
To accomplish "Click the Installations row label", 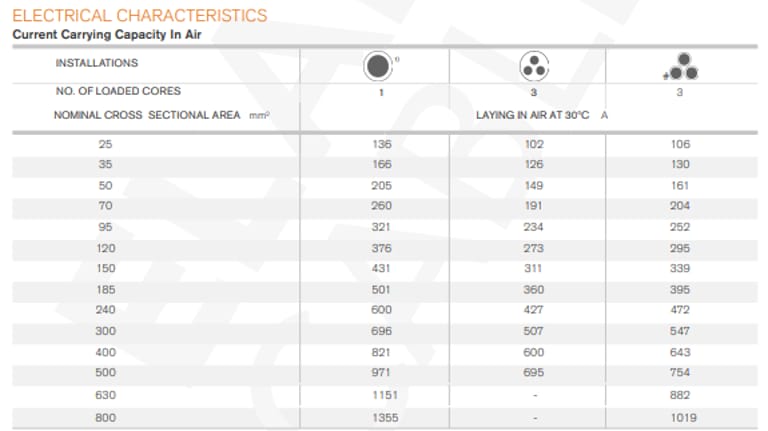I will pos(96,63).
